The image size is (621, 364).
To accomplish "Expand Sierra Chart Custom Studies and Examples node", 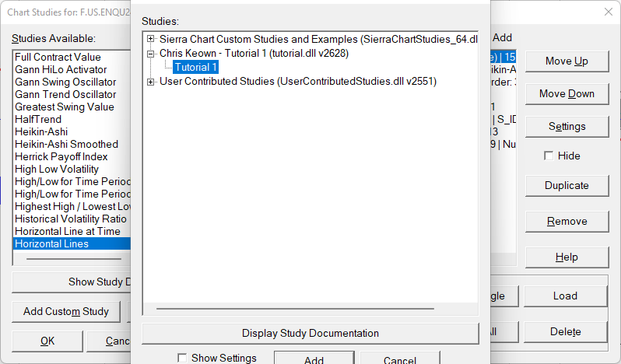I will point(151,39).
